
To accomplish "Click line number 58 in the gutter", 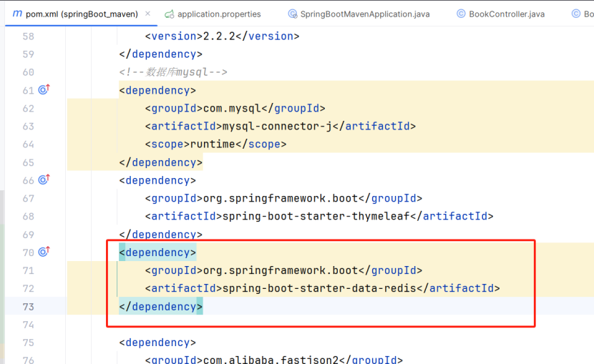I will pyautogui.click(x=28, y=36).
